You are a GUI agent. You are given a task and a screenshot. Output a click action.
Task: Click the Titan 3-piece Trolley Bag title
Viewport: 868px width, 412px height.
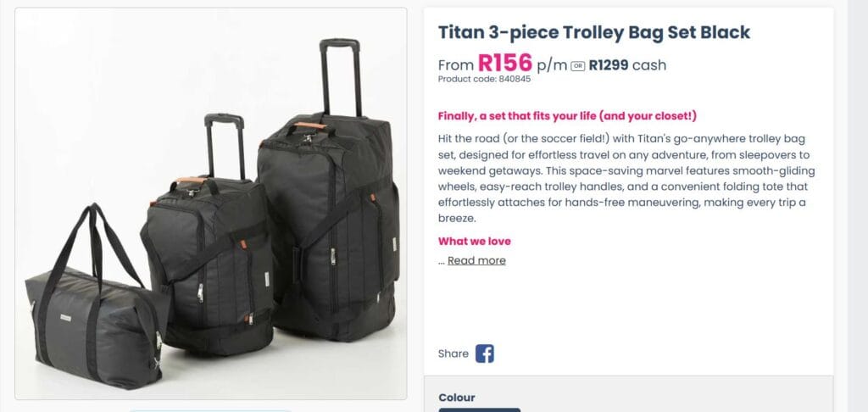tap(593, 32)
